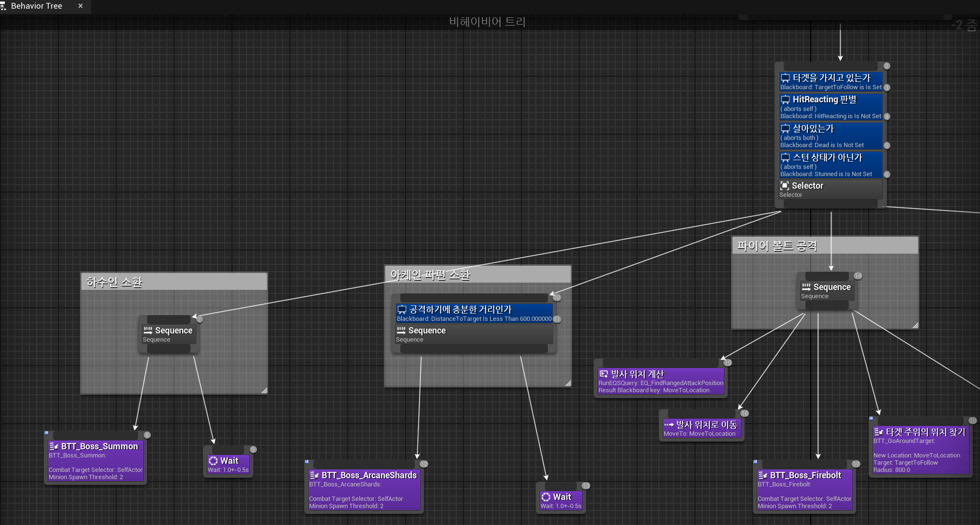This screenshot has width=980, height=525.
Task: Select the 공격하기에 충분한 거리인가 decorator
Action: tap(474, 313)
